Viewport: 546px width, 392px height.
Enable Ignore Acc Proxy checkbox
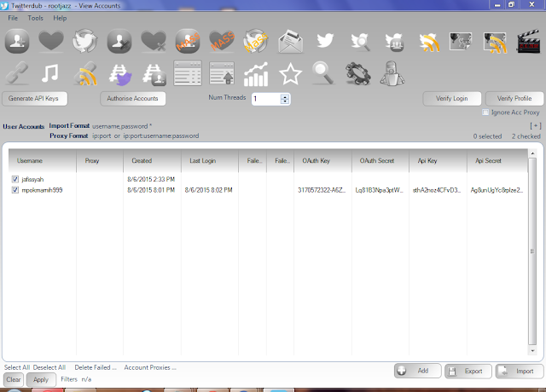[x=485, y=112]
